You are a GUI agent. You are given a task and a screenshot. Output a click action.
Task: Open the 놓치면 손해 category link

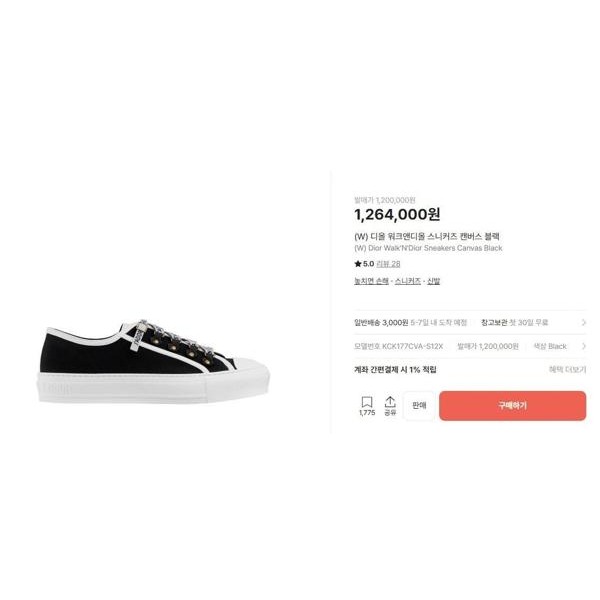pos(371,281)
